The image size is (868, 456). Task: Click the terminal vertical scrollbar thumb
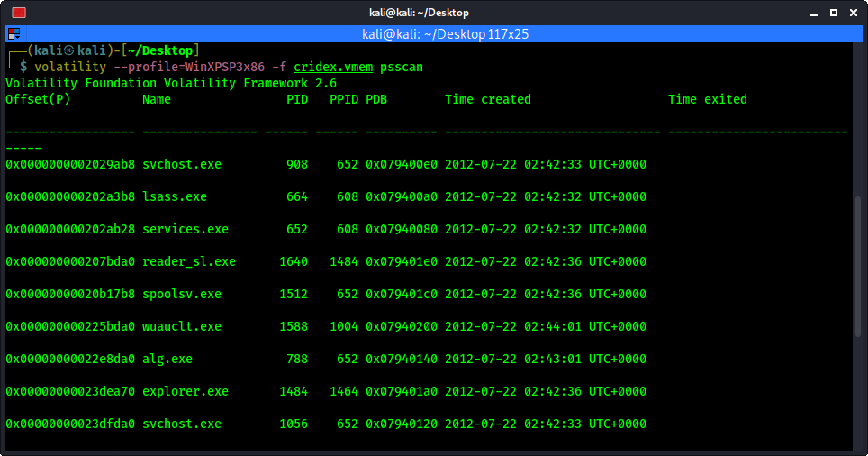(858, 266)
